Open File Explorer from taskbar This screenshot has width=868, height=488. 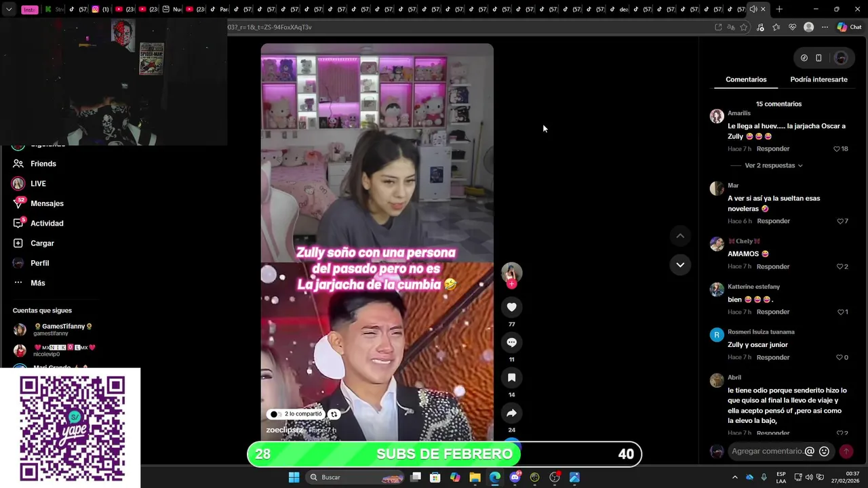475,477
